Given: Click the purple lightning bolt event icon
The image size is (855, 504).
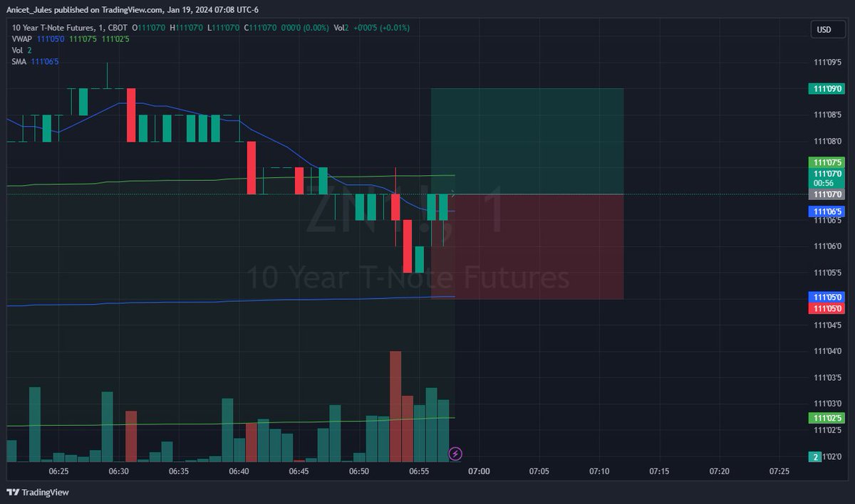Looking at the screenshot, I should [454, 451].
